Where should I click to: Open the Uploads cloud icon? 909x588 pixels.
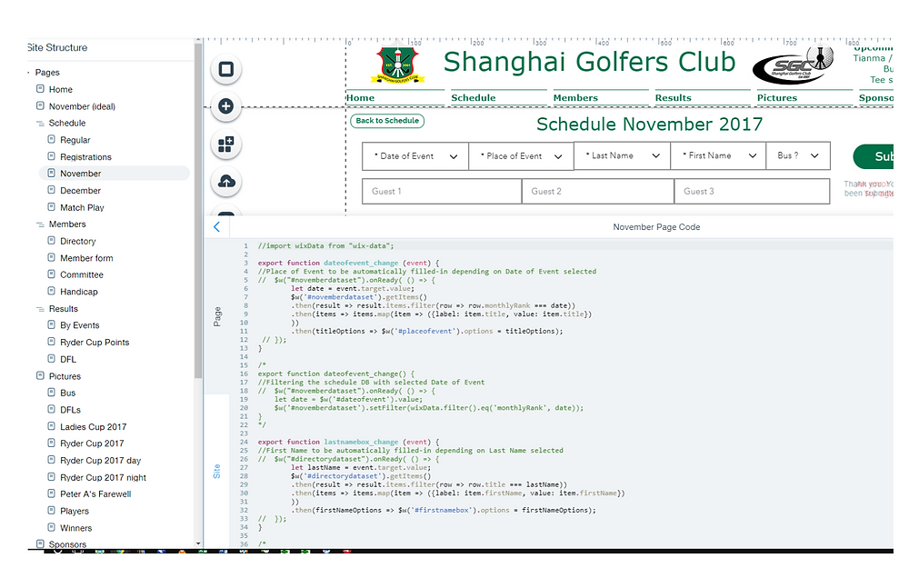(226, 182)
